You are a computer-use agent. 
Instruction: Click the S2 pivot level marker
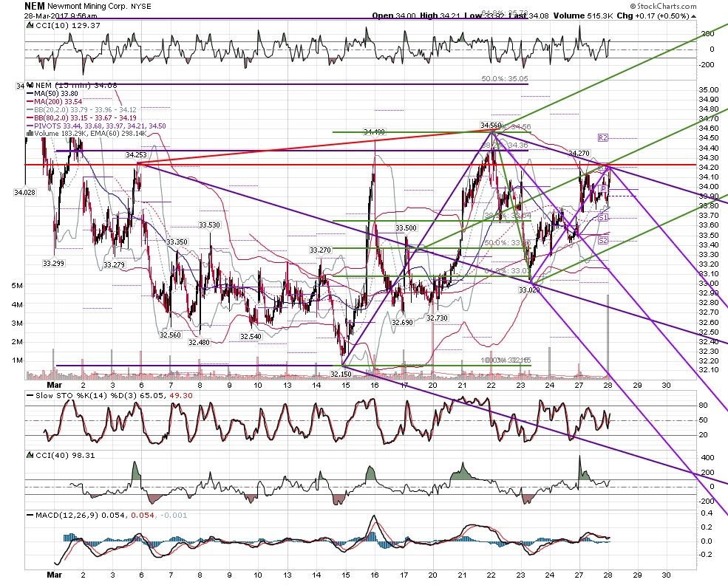point(603,240)
